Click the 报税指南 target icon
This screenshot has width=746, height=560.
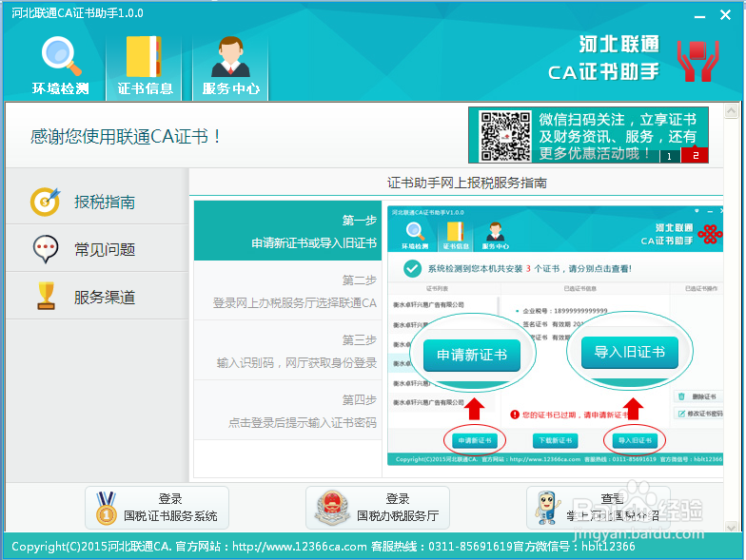[x=46, y=202]
